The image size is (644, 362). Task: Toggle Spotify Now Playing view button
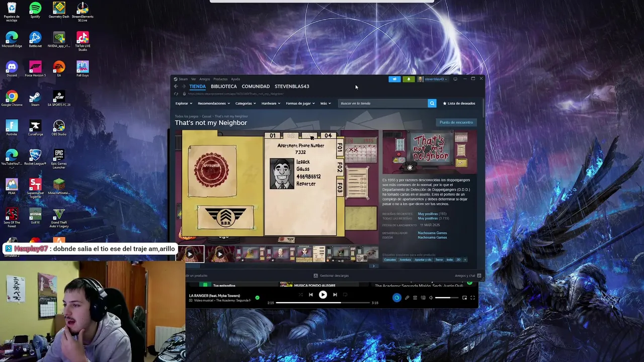(x=396, y=298)
